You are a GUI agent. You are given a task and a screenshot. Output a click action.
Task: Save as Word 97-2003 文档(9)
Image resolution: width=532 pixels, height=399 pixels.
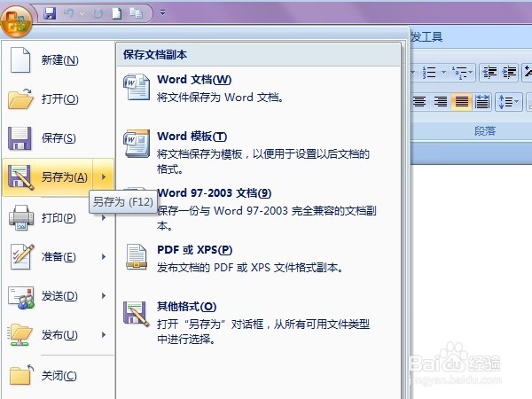coord(259,209)
